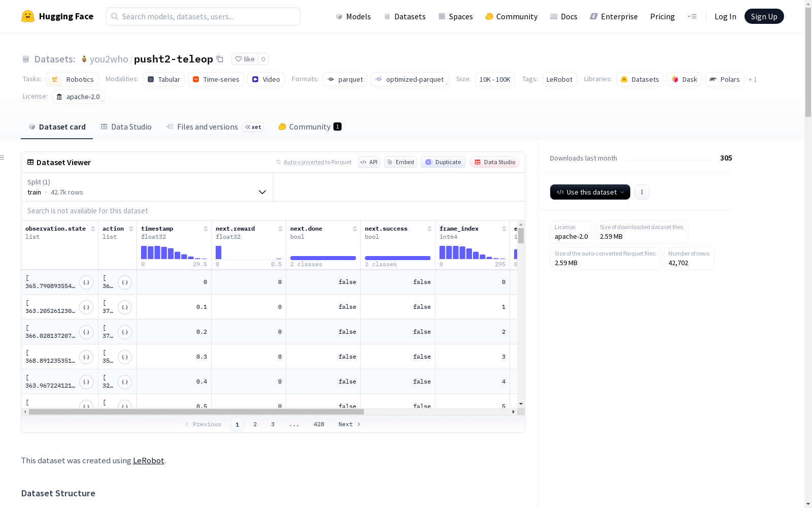The image size is (812, 508).
Task: Go to the Pricing page
Action: coord(662,16)
